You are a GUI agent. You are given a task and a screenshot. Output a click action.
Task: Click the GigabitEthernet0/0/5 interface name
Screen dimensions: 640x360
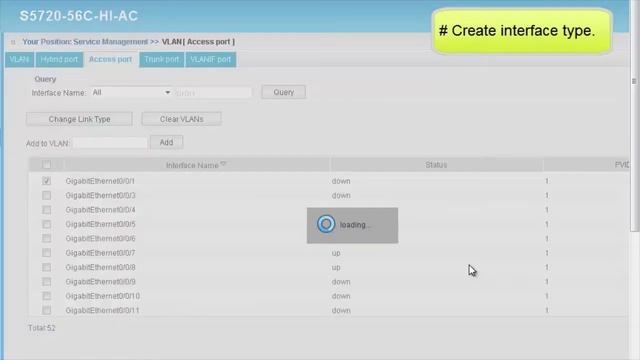point(100,224)
